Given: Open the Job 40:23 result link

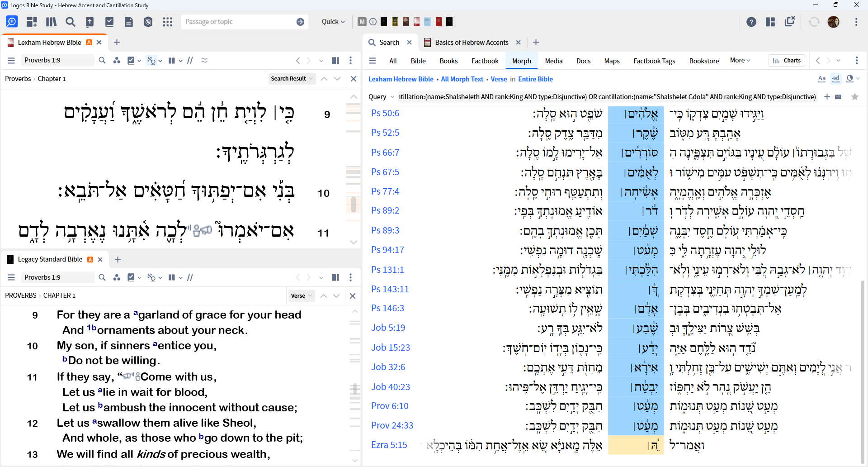Looking at the screenshot, I should [391, 387].
